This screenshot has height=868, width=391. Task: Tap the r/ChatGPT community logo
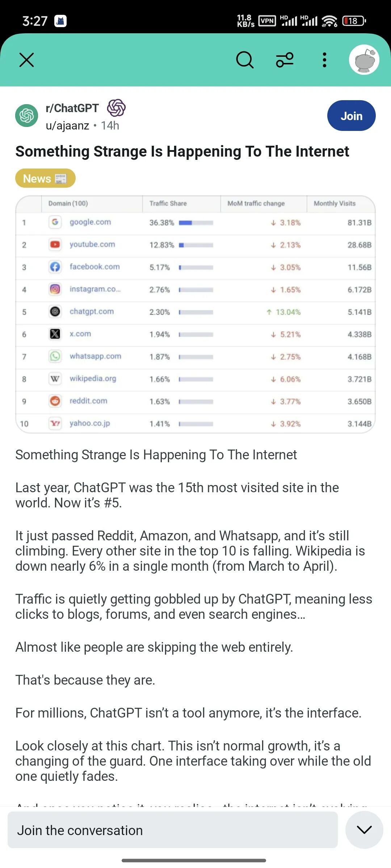(26, 116)
